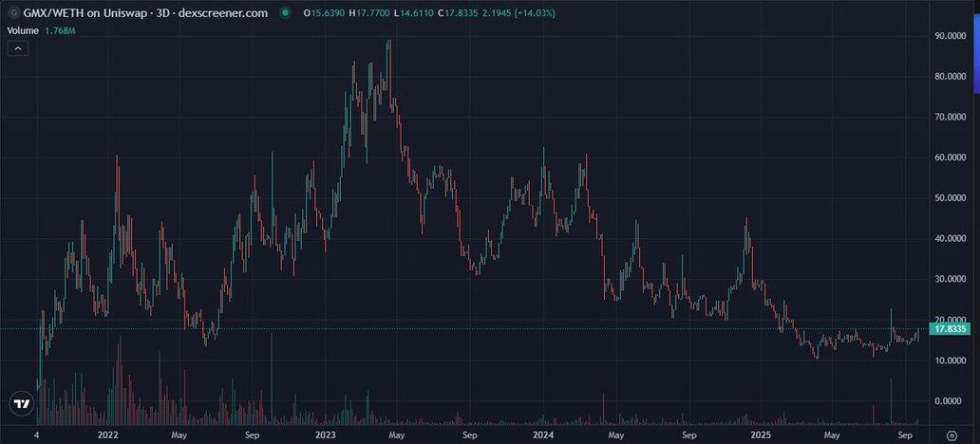
Task: Click the 90.0000 price axis label
Action: tap(951, 36)
